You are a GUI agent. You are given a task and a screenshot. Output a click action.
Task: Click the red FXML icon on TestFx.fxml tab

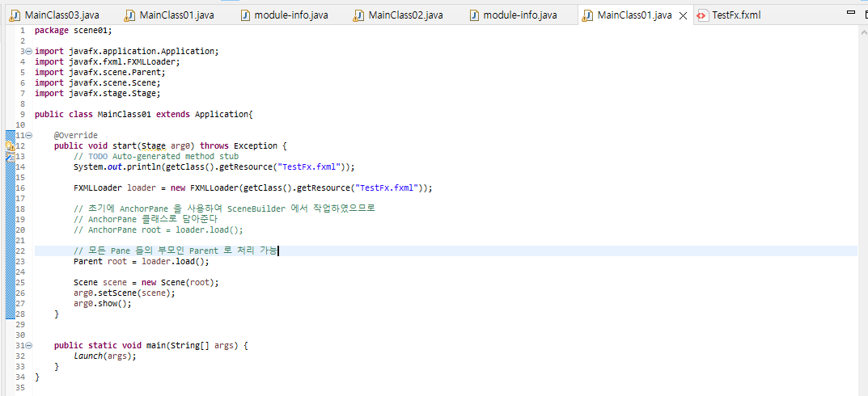[x=702, y=15]
